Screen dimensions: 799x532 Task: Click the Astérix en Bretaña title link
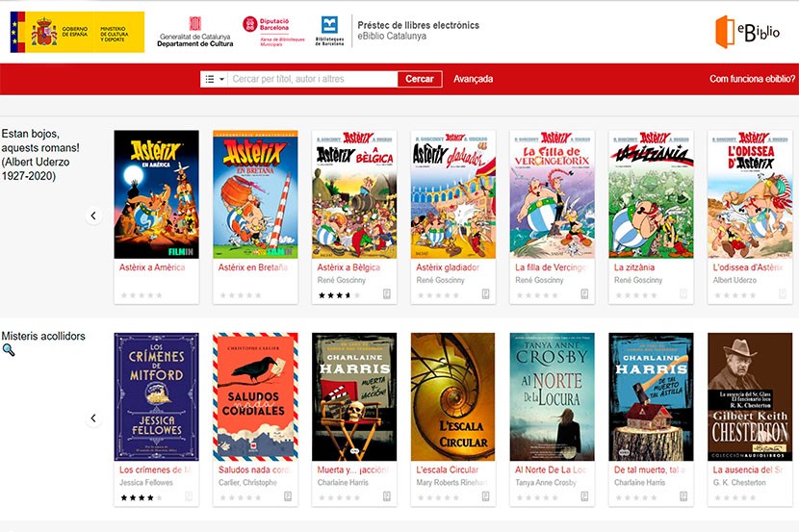click(x=253, y=267)
